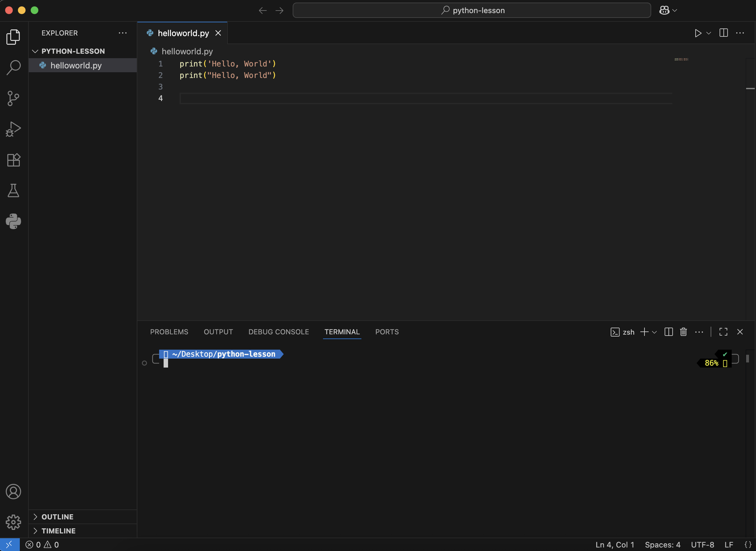This screenshot has width=756, height=551.
Task: Switch to the PROBLEMS panel tab
Action: coord(169,332)
